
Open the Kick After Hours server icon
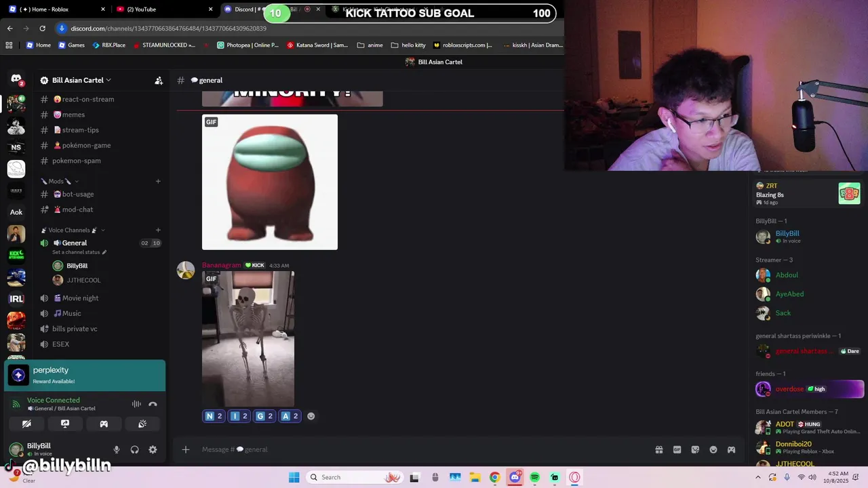[16, 255]
